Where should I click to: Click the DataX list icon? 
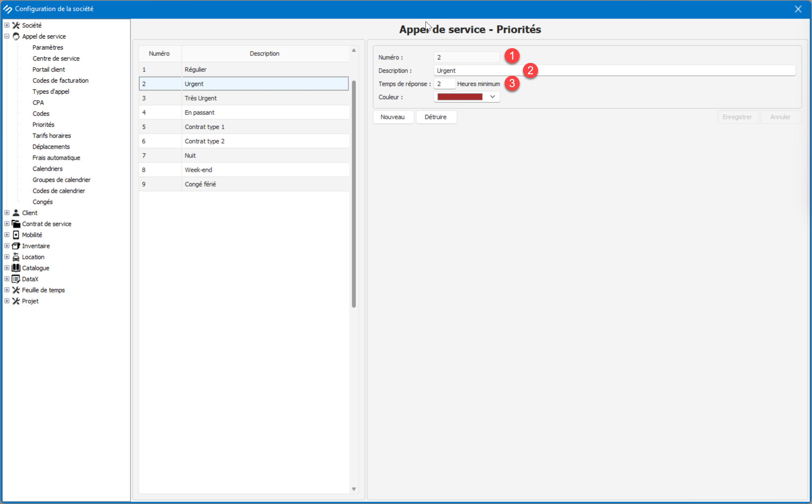16,279
